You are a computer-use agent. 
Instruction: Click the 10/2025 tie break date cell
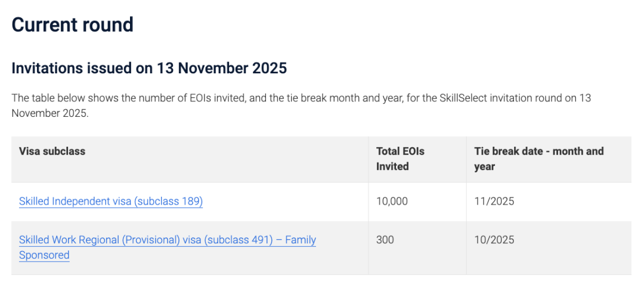click(494, 240)
